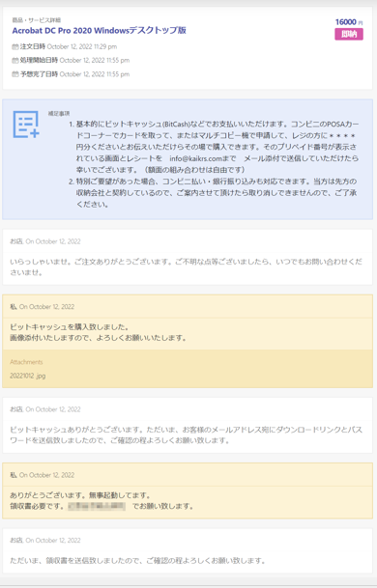
Task: Click the calendar icon beside 処理開始日時
Action: [x=15, y=61]
